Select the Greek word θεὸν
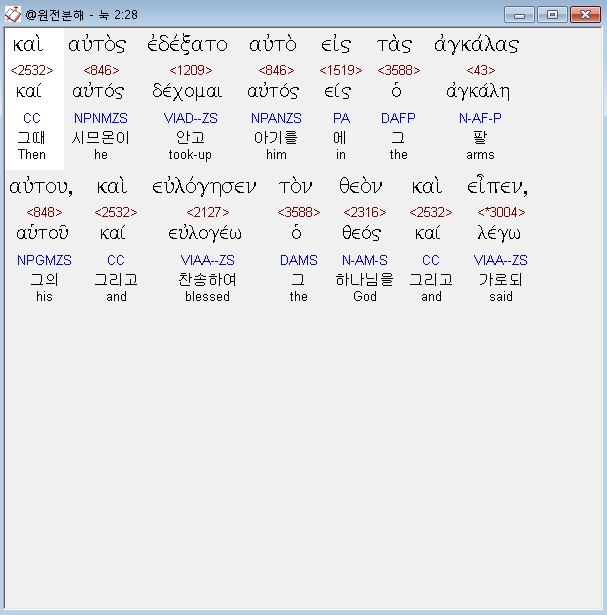607x615 pixels. click(x=360, y=186)
